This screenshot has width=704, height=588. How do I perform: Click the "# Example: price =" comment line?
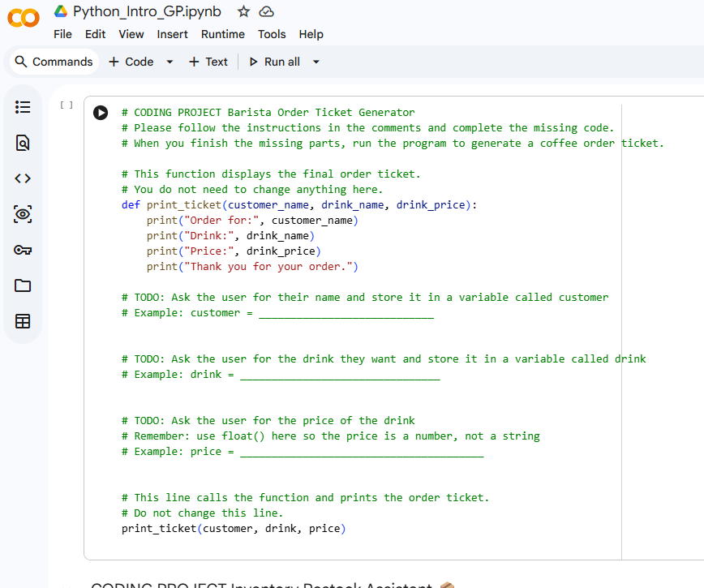(x=303, y=452)
